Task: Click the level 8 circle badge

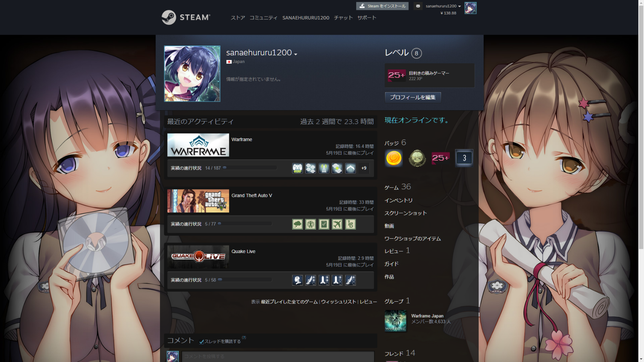Action: 416,53
